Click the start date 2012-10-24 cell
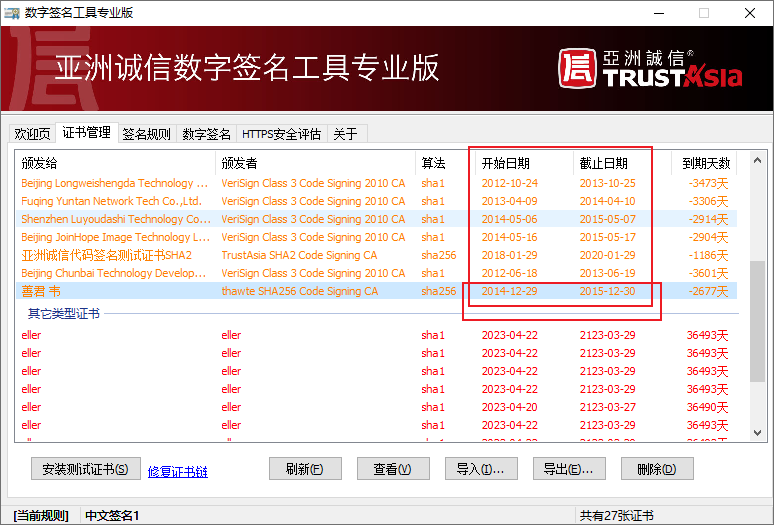The height and width of the screenshot is (525, 774). [x=509, y=183]
